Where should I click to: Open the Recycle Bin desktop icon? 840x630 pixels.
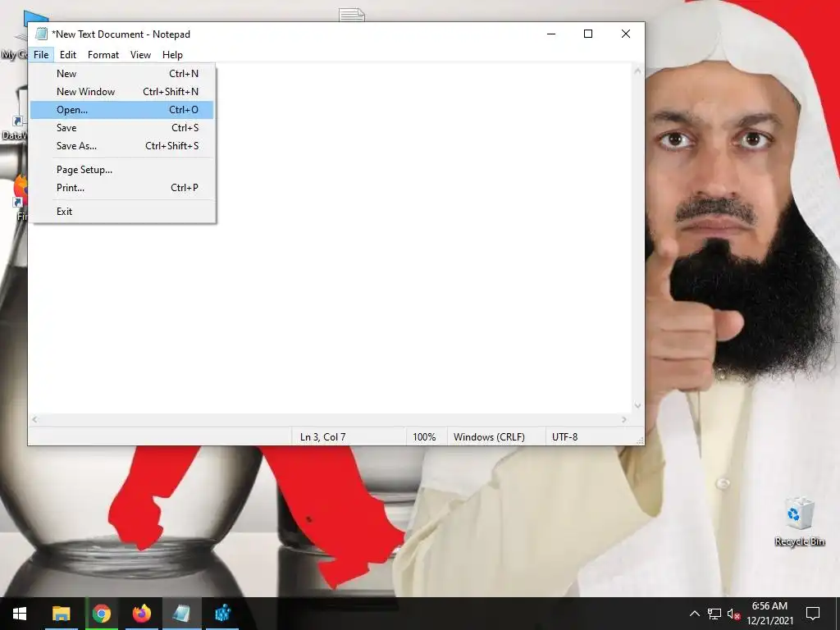[799, 522]
